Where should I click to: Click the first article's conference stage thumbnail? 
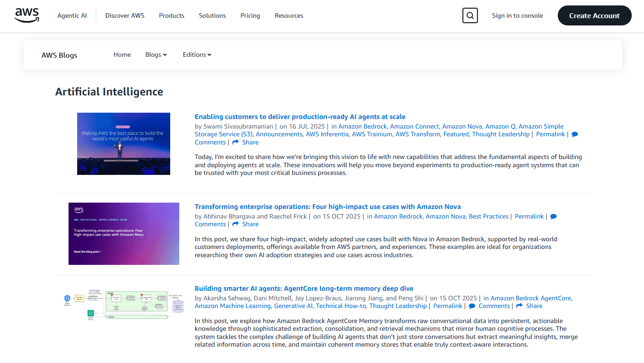point(123,144)
